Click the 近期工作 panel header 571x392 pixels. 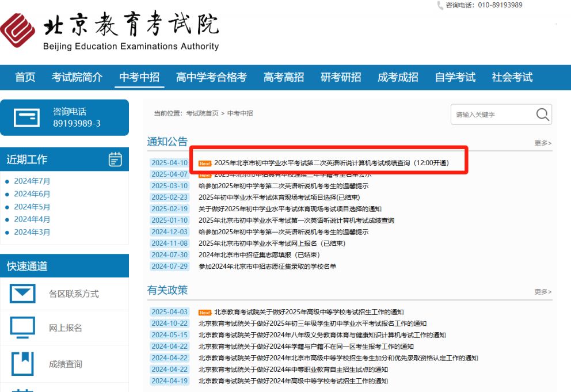pos(64,159)
